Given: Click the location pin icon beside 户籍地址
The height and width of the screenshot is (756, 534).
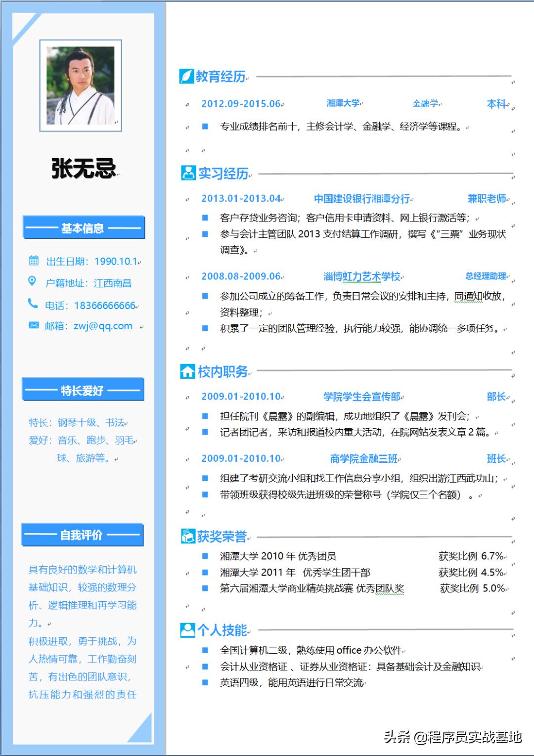Looking at the screenshot, I should coord(32,280).
